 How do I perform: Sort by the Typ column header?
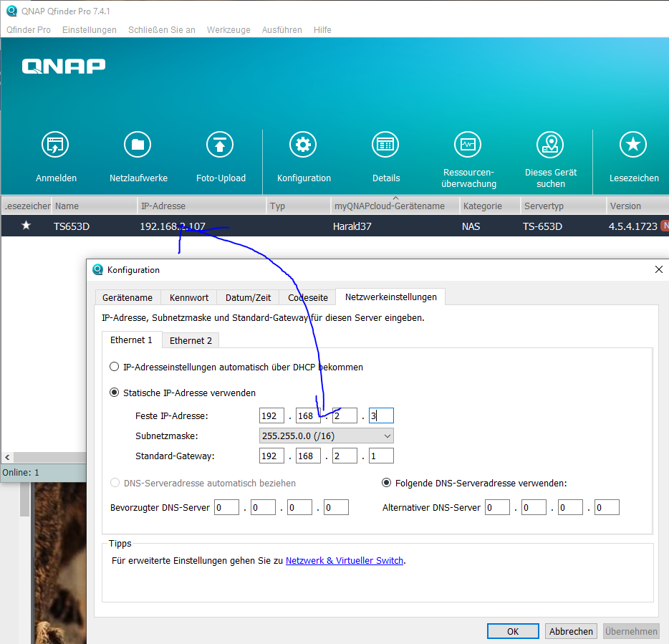299,206
